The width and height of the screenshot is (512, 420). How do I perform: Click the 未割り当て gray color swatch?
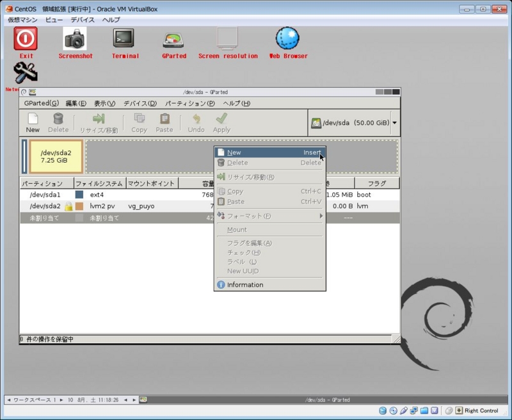pos(79,218)
